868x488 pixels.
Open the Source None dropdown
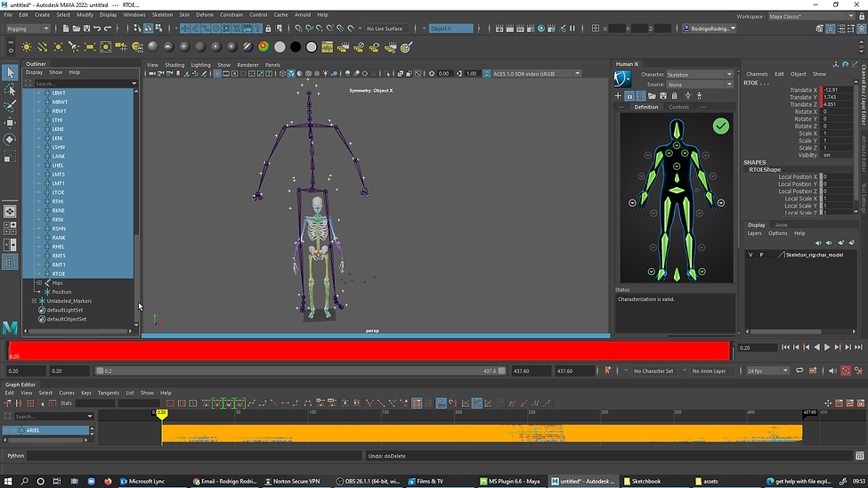coord(699,85)
